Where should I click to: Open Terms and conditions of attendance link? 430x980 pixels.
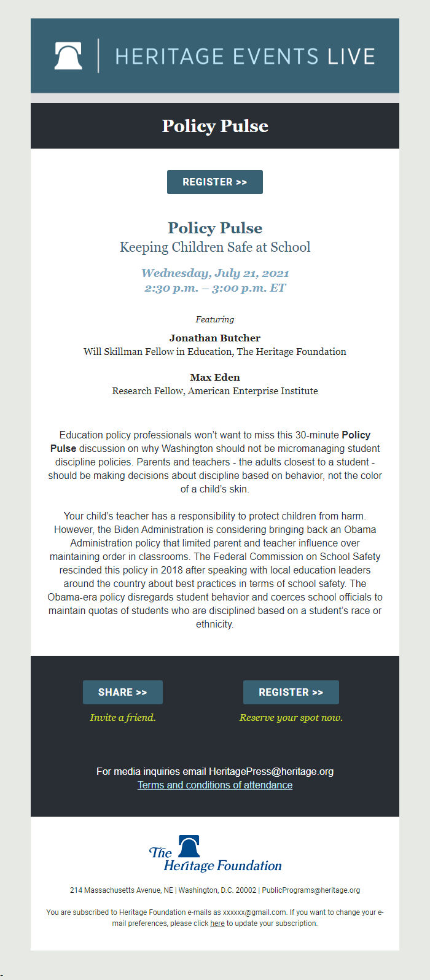(215, 785)
